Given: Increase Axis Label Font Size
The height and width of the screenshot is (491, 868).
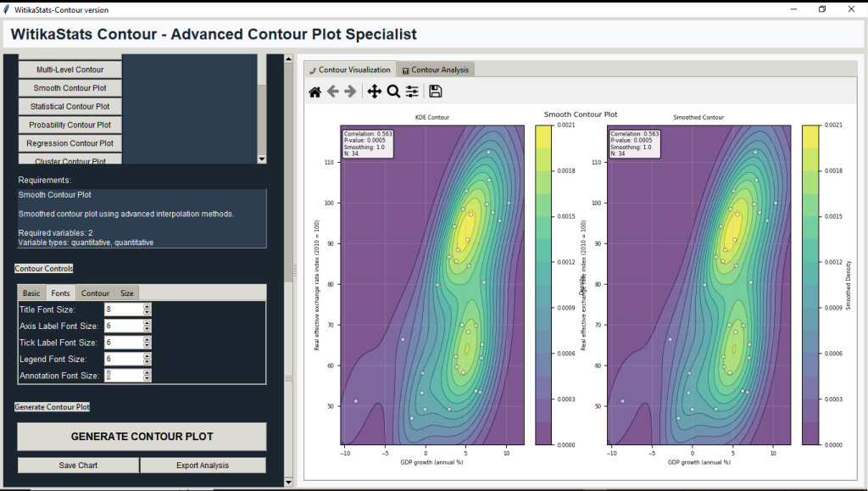Looking at the screenshot, I should (x=147, y=323).
